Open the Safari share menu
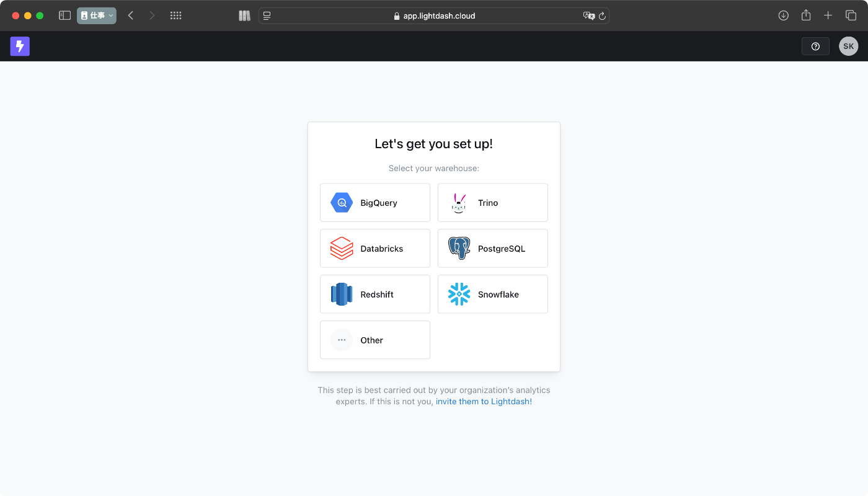The image size is (868, 496). (x=806, y=15)
